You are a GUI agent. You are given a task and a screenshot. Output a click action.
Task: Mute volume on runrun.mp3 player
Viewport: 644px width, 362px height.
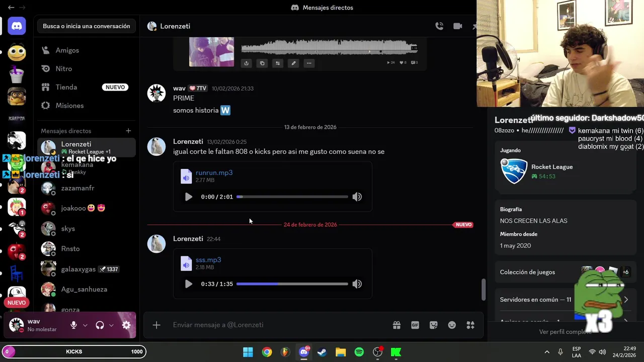357,197
